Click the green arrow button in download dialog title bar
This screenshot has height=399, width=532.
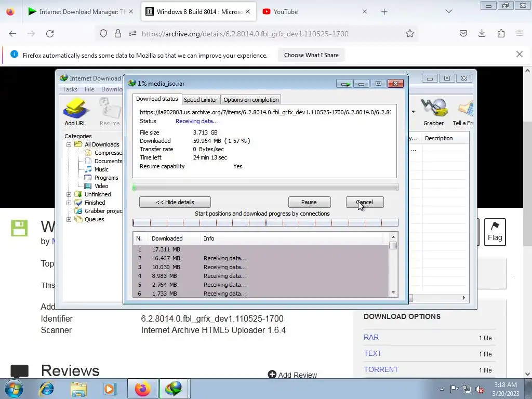[345, 84]
